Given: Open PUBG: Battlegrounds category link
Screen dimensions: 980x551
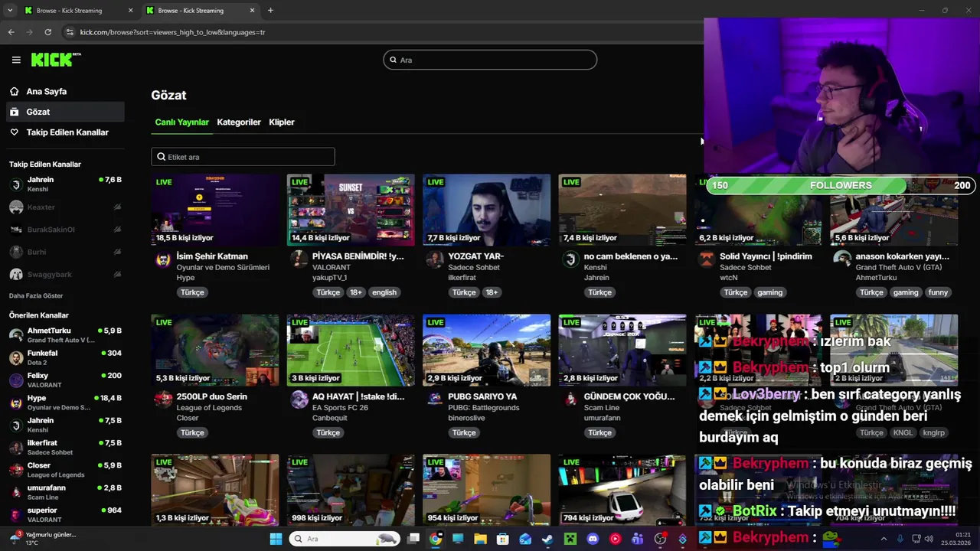Looking at the screenshot, I should point(484,408).
